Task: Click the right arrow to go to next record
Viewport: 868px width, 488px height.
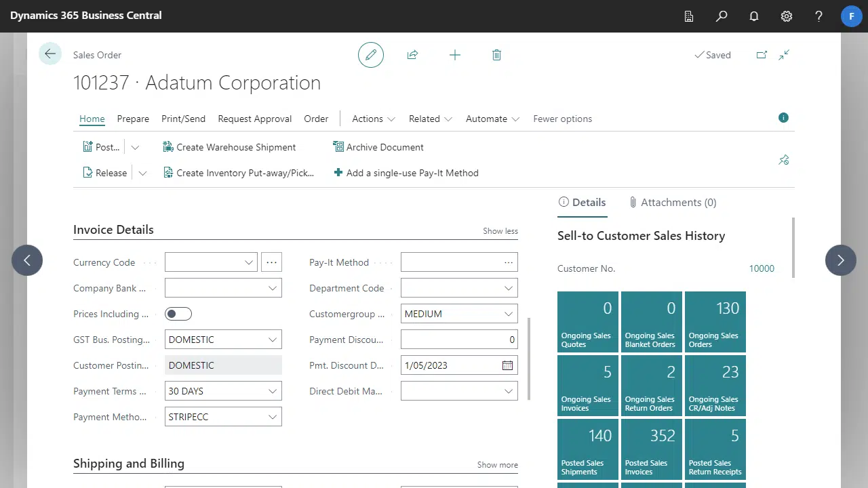Action: tap(840, 260)
